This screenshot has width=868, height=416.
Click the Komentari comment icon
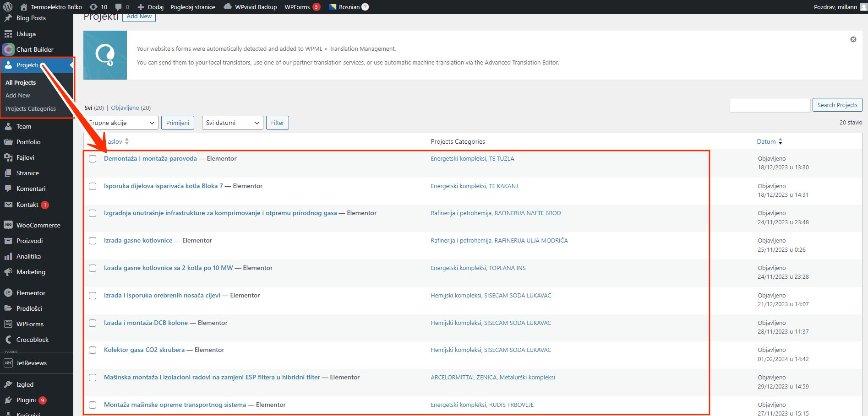(x=8, y=189)
